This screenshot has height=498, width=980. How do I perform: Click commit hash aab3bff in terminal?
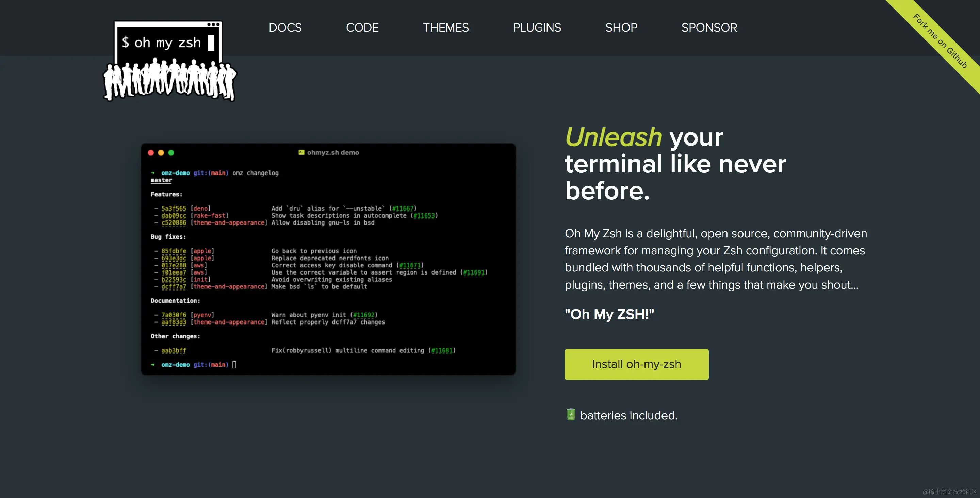coord(174,350)
